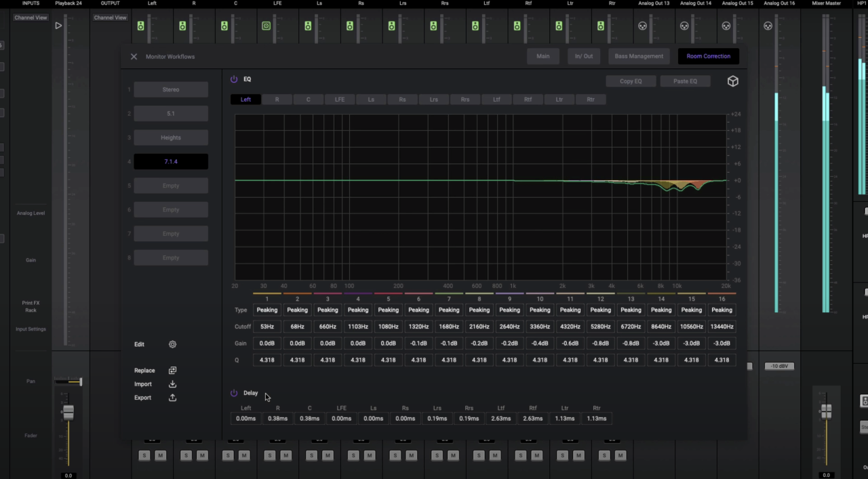Mute the first output channel strip
Viewport: 868px width, 479px height.
coord(160,455)
